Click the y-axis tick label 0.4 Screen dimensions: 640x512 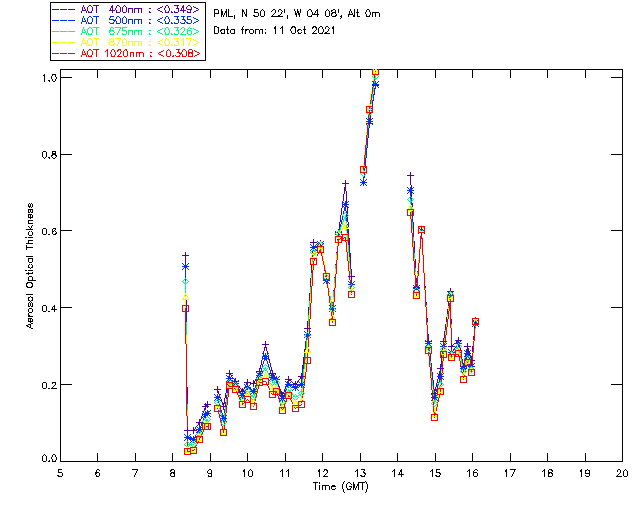pyautogui.click(x=49, y=308)
